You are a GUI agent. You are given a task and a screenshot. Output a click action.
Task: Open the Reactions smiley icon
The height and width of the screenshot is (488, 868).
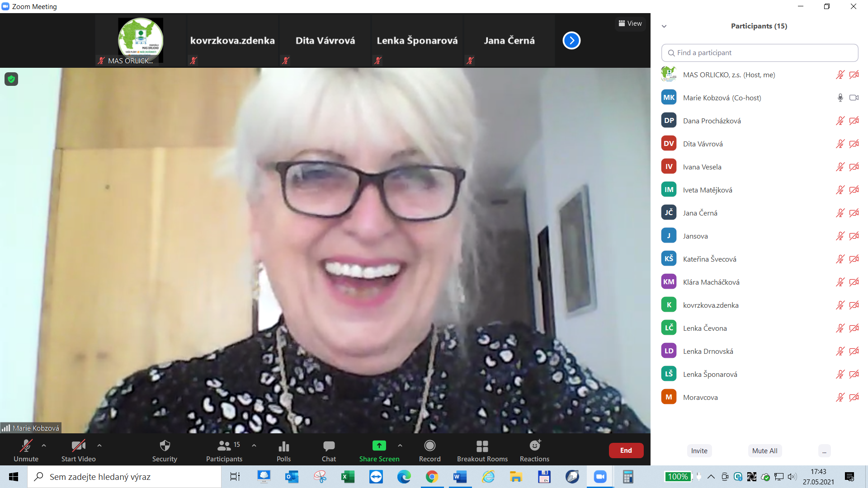(534, 446)
